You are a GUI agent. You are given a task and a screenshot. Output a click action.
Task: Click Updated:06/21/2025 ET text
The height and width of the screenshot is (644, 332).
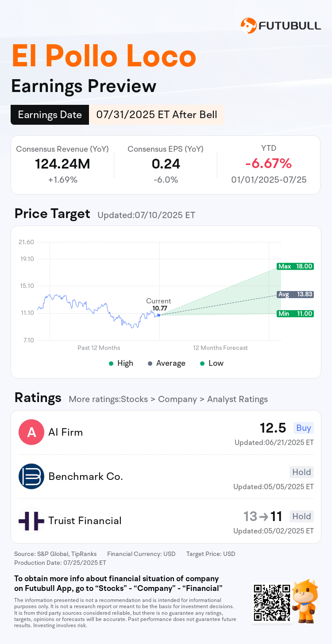274,443
